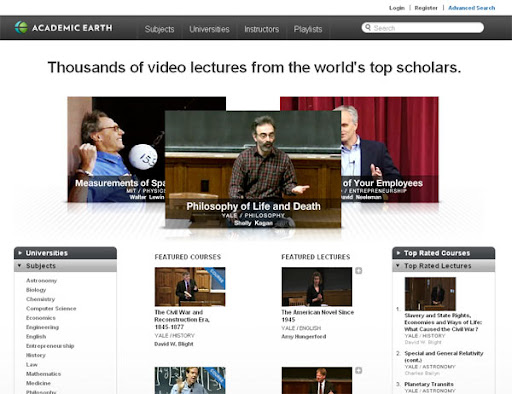Open Philosophy of Life and Death banner
512x394 pixels.
click(x=253, y=169)
